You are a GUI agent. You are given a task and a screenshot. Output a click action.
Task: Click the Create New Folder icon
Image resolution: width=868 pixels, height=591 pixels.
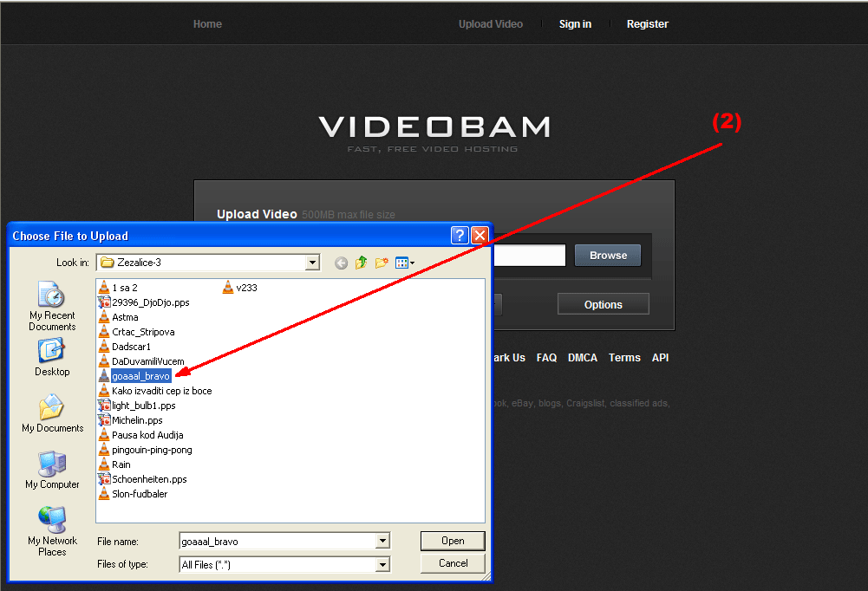[382, 263]
